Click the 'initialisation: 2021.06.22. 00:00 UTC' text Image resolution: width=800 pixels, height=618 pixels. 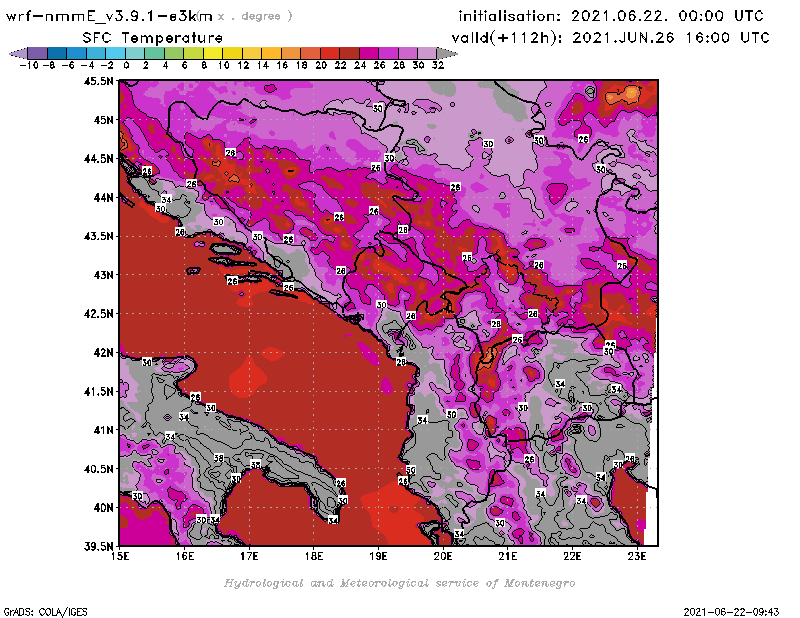[x=611, y=16]
